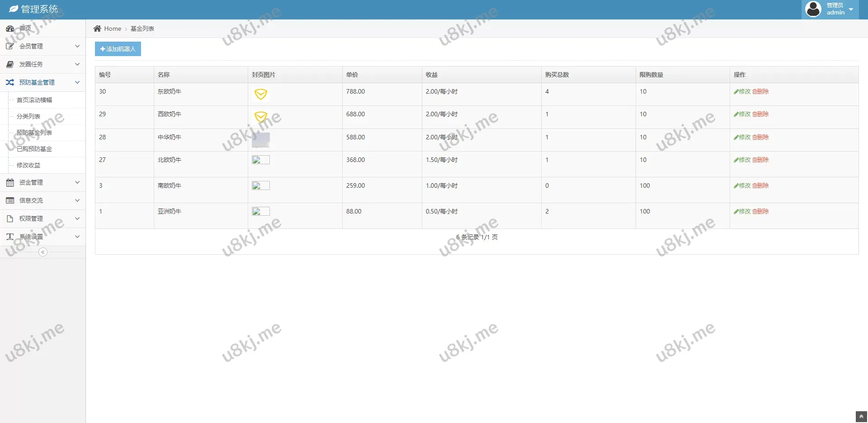Open 修改收益 submenu entry
The height and width of the screenshot is (423, 868).
coord(28,165)
